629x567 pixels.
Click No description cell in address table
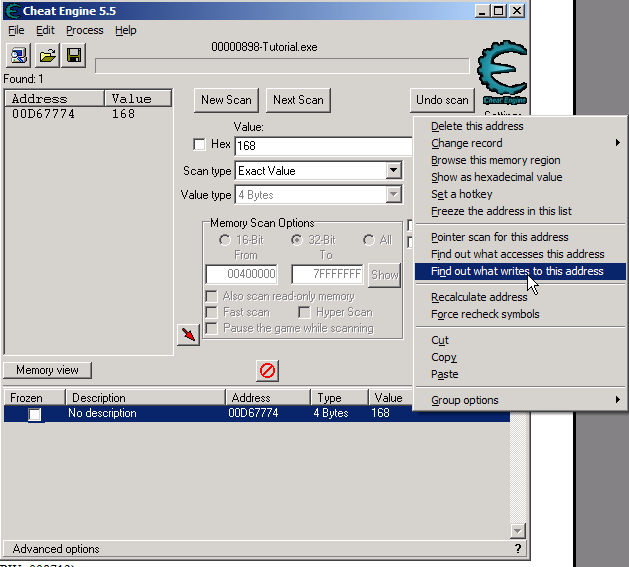102,413
